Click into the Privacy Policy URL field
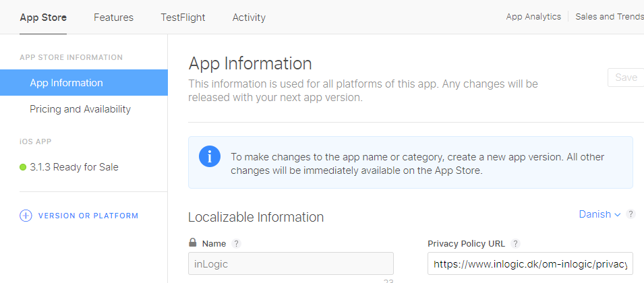Screen dimensions: 644x283 [530, 263]
